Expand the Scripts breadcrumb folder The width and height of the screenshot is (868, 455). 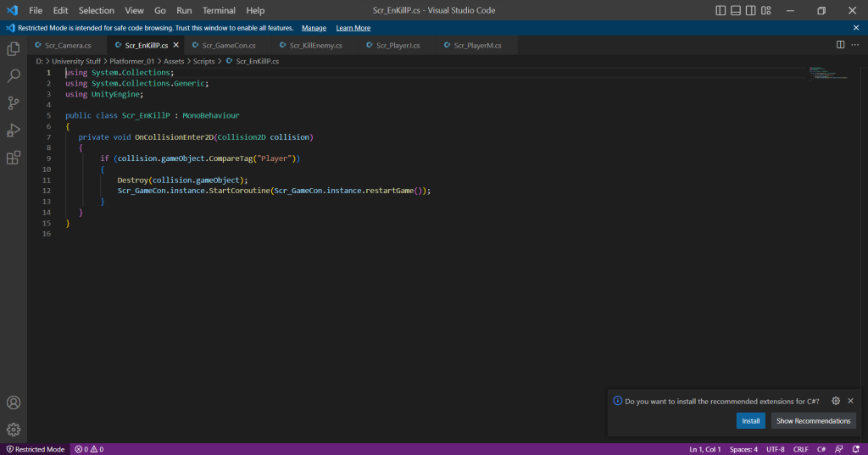pyautogui.click(x=203, y=61)
